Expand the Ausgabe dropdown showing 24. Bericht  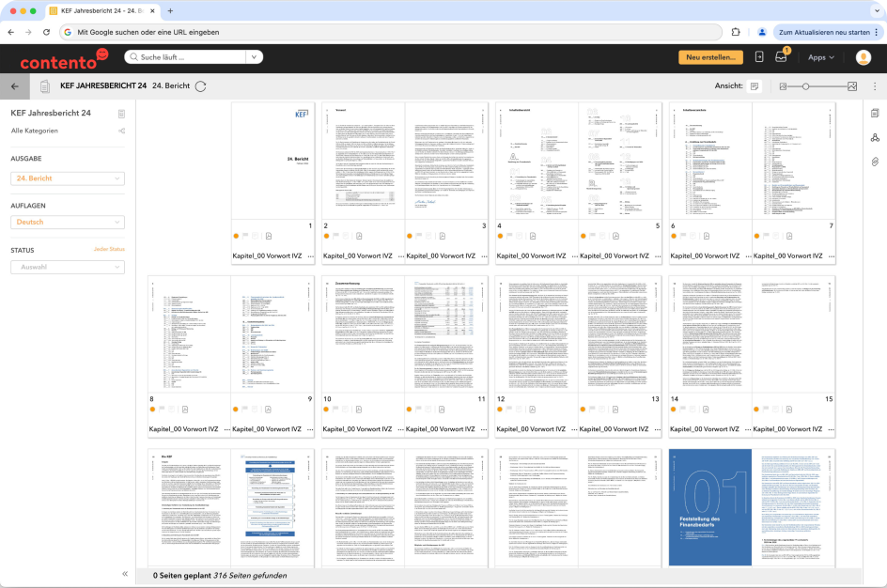(x=68, y=178)
